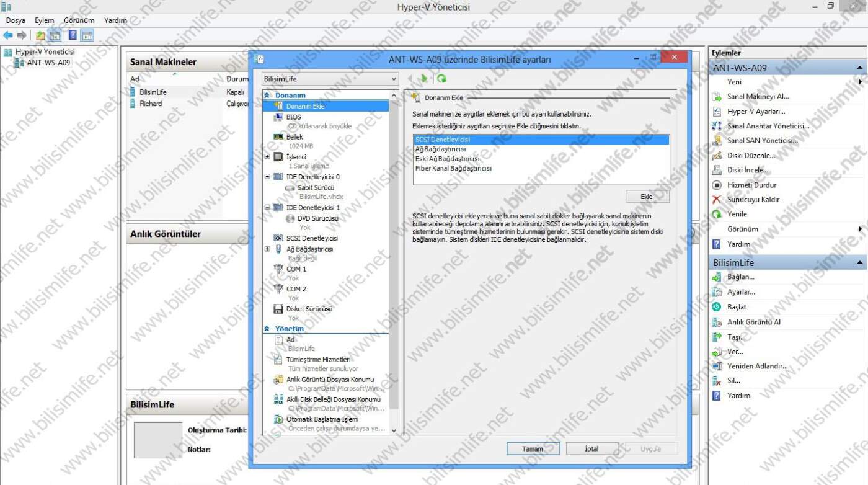Select the Bellek memory icon item
Image resolution: width=868 pixels, height=485 pixels.
[278, 137]
